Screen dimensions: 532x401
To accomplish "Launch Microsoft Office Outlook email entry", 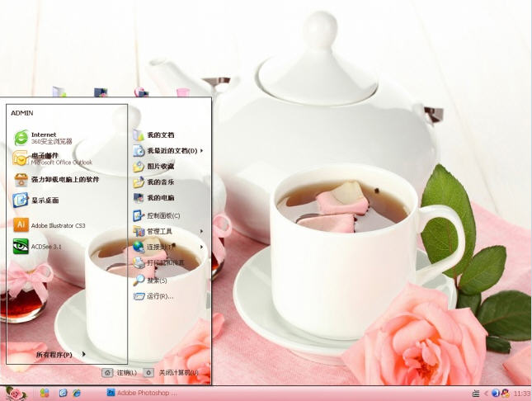I will click(52, 158).
